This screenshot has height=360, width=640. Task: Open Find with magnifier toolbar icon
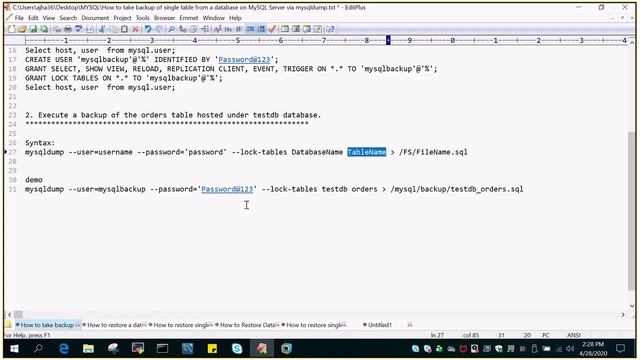171,29
